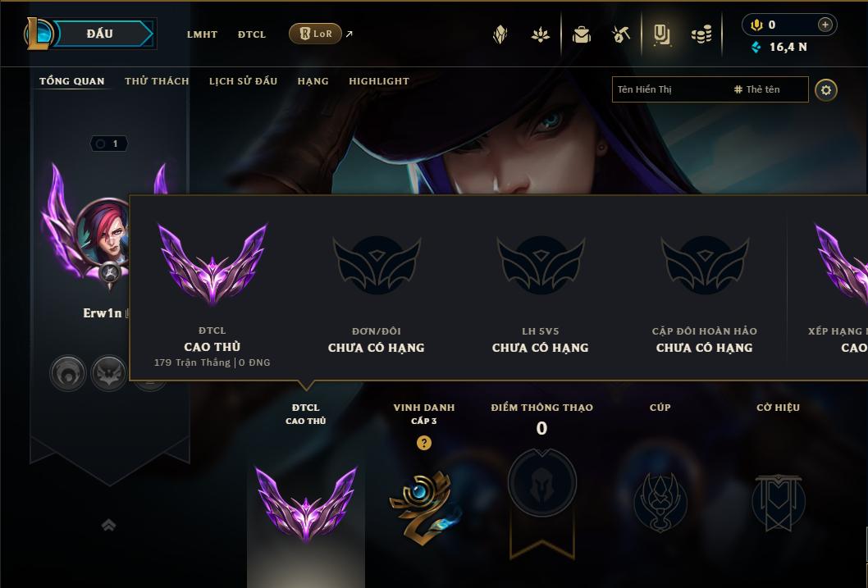The height and width of the screenshot is (588, 868).
Task: Select the ĐTCL Cao Thủ rank emblem
Action: pyautogui.click(x=306, y=504)
